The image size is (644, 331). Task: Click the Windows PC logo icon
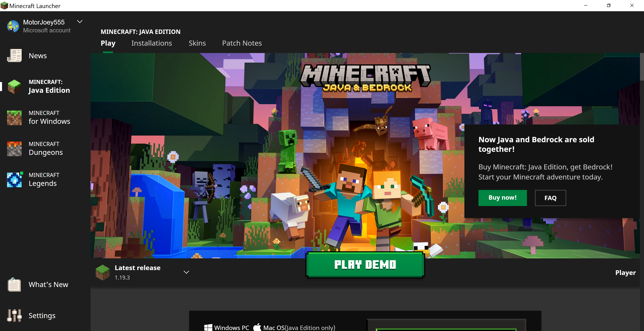point(208,327)
